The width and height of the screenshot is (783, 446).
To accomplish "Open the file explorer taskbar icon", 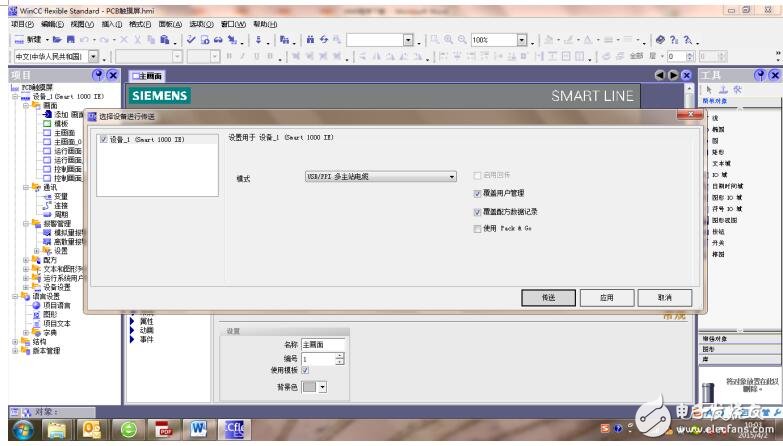I will pyautogui.click(x=56, y=430).
